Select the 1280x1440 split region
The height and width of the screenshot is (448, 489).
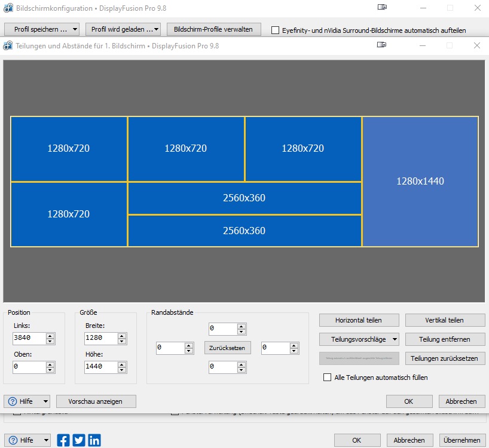(x=420, y=182)
